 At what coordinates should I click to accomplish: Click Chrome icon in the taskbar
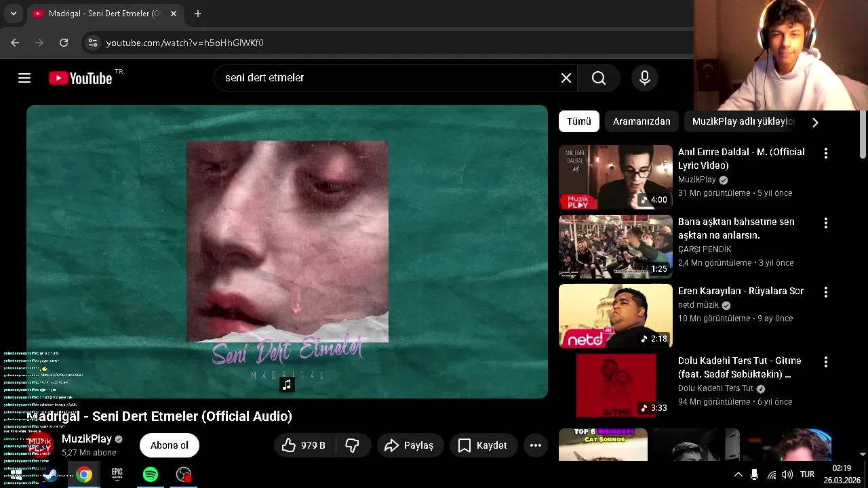coord(84,474)
